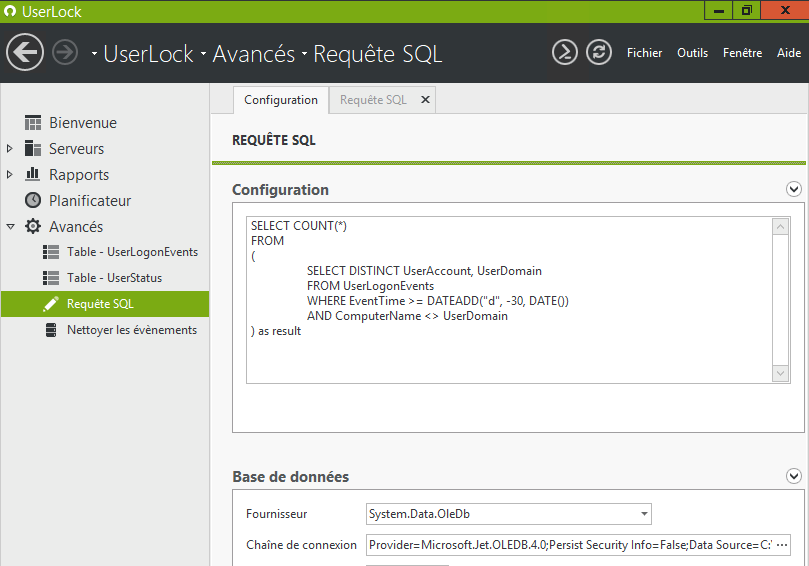Image resolution: width=809 pixels, height=566 pixels.
Task: Click the SELECT DISTINCT UserAccount line
Action: (424, 271)
